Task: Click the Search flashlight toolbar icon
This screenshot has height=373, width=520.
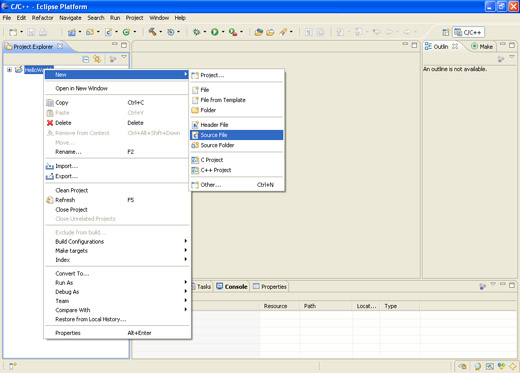Action: tap(283, 32)
